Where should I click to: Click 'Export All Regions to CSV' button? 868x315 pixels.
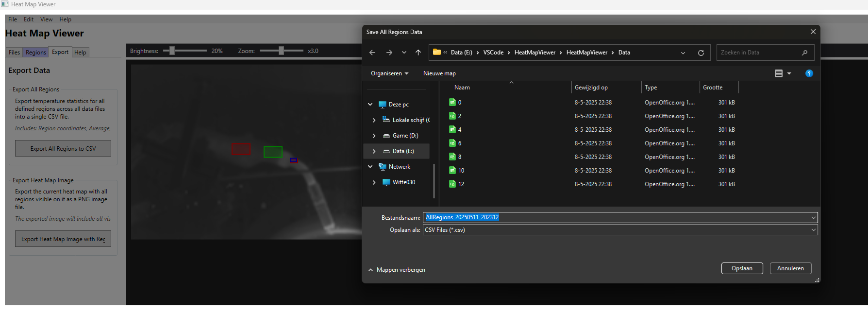click(63, 149)
